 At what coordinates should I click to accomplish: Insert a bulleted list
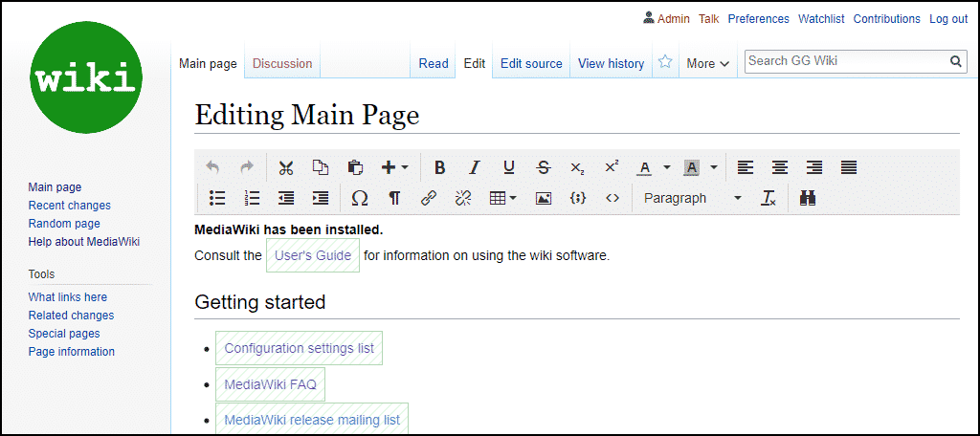pos(217,198)
